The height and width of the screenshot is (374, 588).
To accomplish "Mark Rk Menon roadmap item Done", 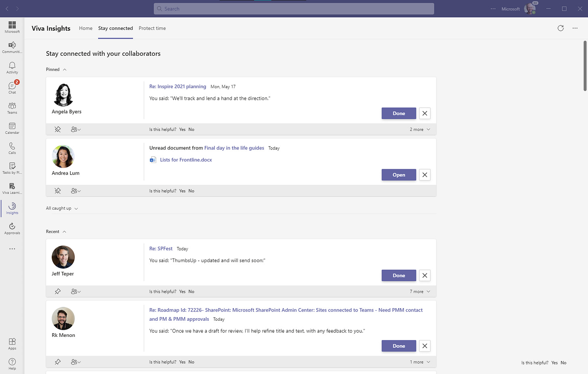I will 399,346.
